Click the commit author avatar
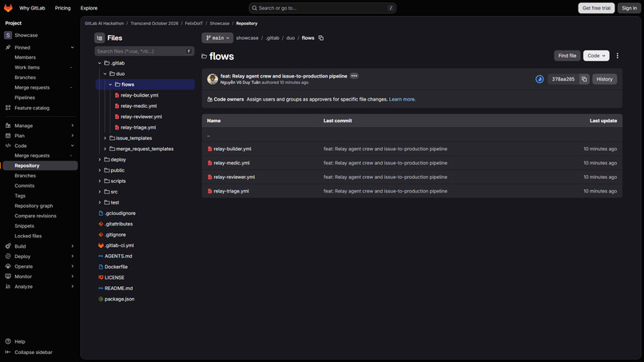Screen dimensions: 644x362 (x=213, y=79)
